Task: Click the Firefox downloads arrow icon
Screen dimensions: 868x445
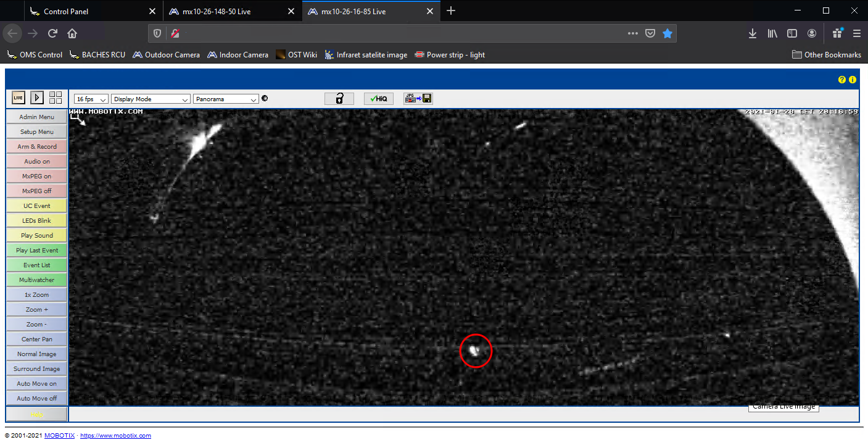Action: [x=752, y=33]
